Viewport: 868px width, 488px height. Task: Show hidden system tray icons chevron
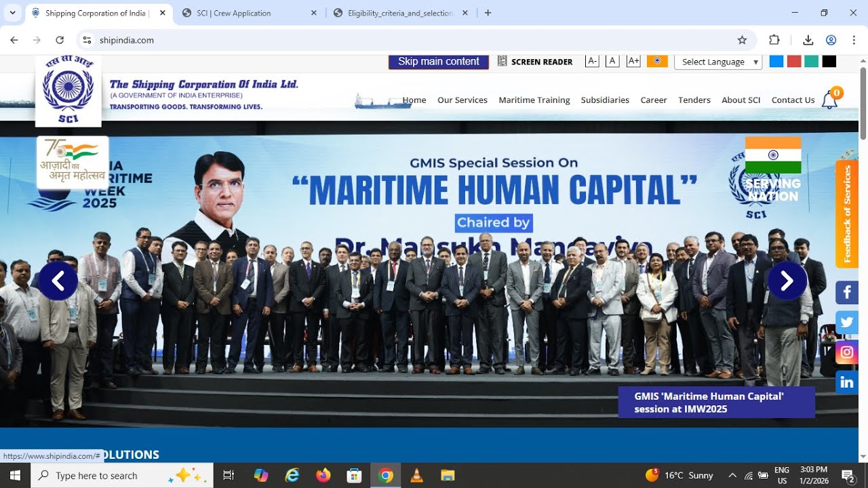coord(732,475)
